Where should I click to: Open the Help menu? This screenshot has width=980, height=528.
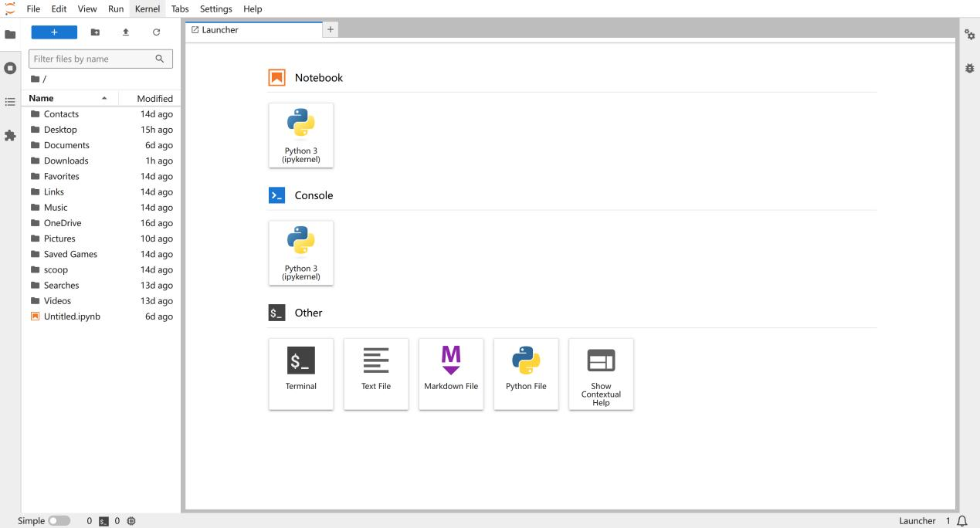point(253,8)
